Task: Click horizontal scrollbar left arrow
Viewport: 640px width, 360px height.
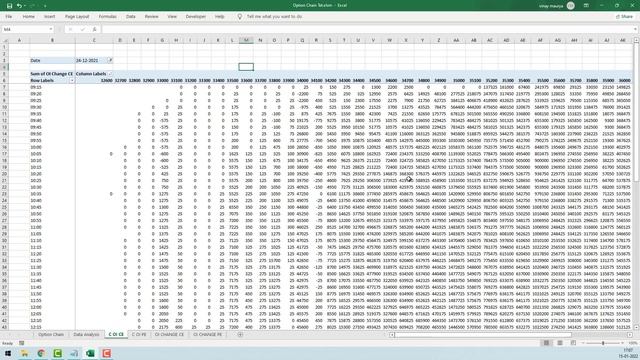Action: tap(392, 335)
